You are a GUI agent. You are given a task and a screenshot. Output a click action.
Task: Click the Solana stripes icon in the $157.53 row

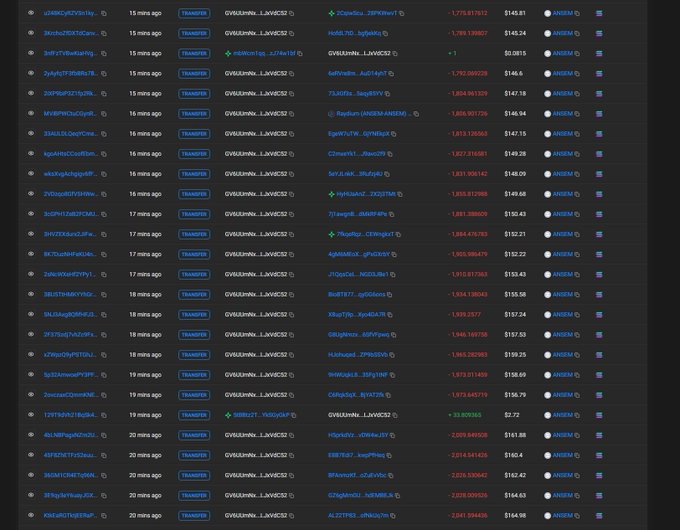599,335
